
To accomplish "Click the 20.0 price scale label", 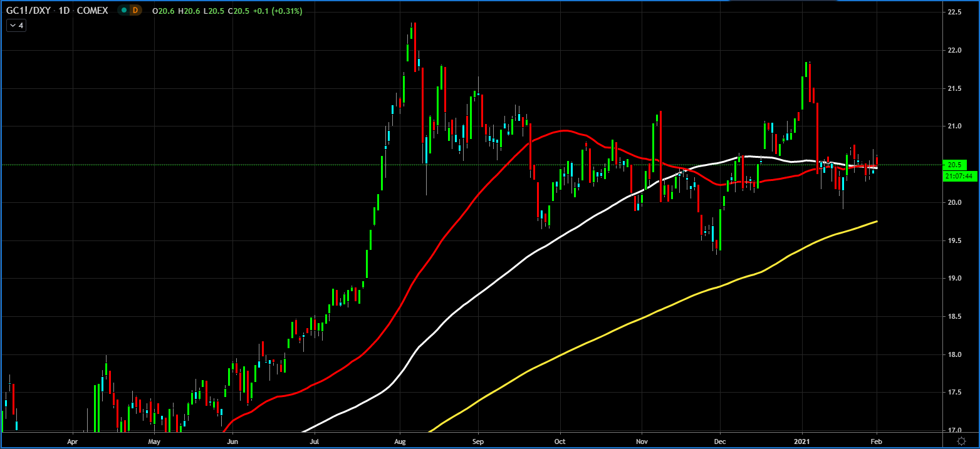I will [x=954, y=202].
